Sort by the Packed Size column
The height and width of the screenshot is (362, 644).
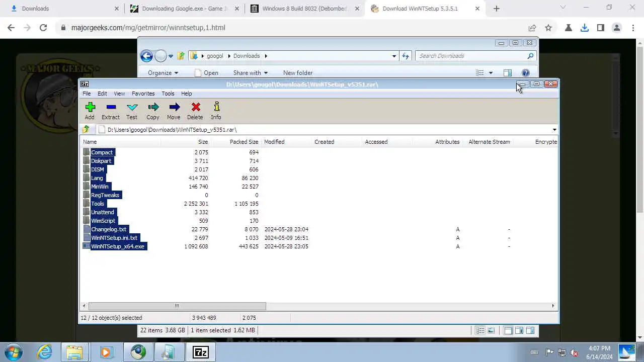coord(235,142)
